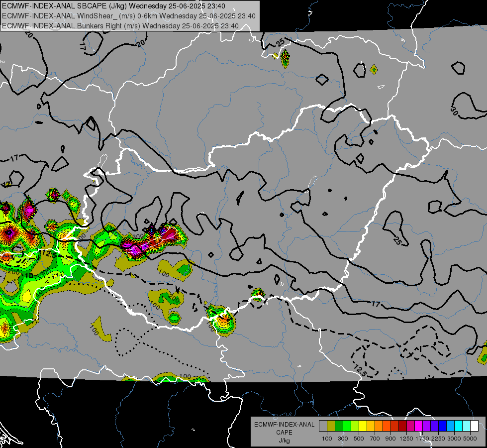Select the pure yellow legend swatch
Image resolution: width=487 pixels, height=448 pixels.
click(363, 426)
